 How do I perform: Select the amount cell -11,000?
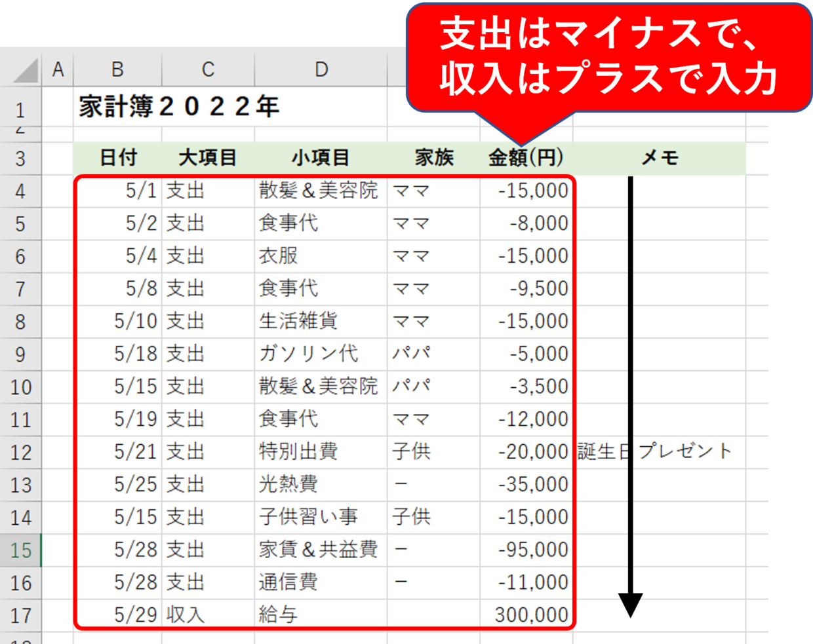point(526,582)
